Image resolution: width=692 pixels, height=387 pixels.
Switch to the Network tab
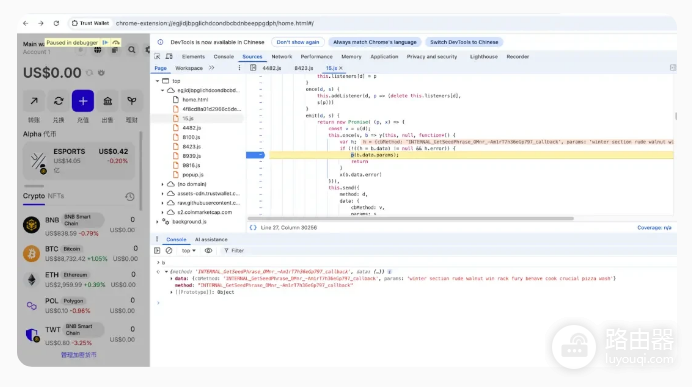[282, 56]
